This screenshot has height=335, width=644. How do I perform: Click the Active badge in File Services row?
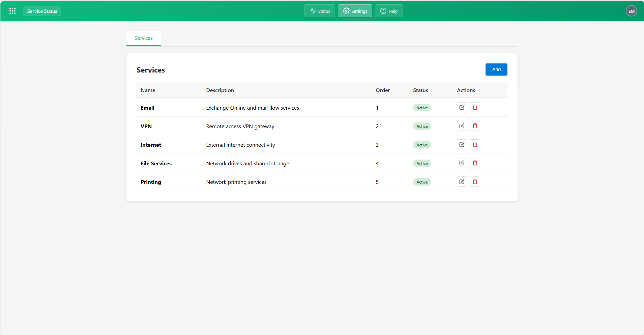422,163
